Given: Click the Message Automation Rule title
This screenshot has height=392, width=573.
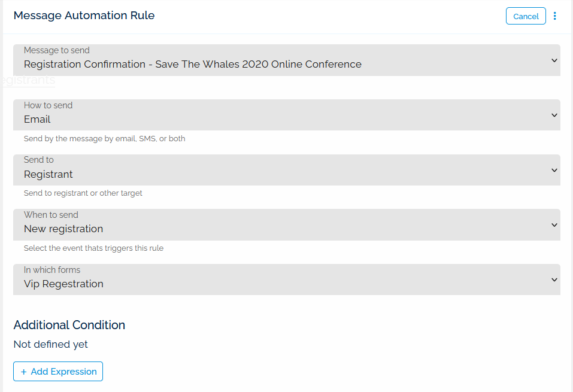Looking at the screenshot, I should (84, 16).
